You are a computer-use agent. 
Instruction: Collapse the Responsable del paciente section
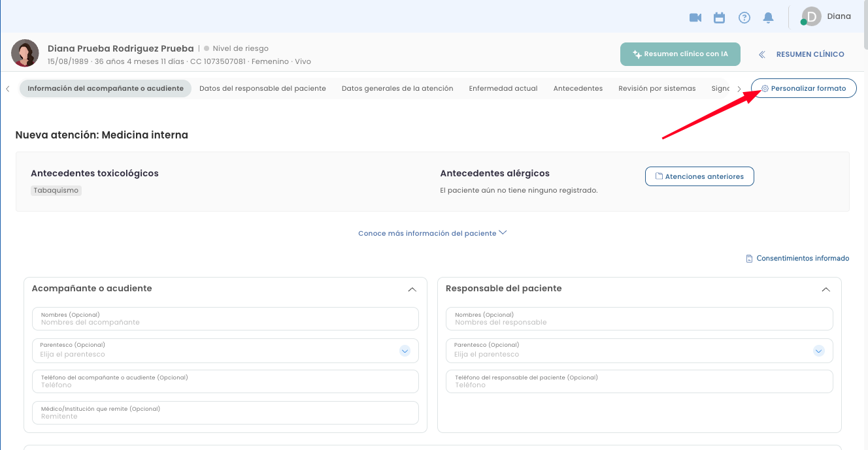[826, 289]
